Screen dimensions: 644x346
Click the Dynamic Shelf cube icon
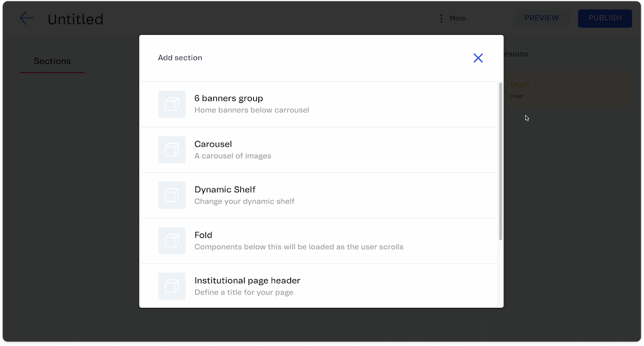click(172, 195)
